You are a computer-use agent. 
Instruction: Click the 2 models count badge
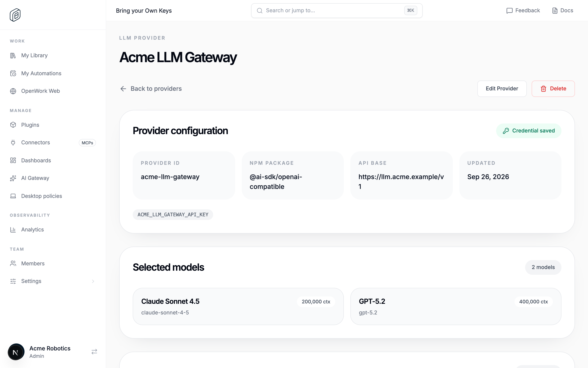[543, 267]
